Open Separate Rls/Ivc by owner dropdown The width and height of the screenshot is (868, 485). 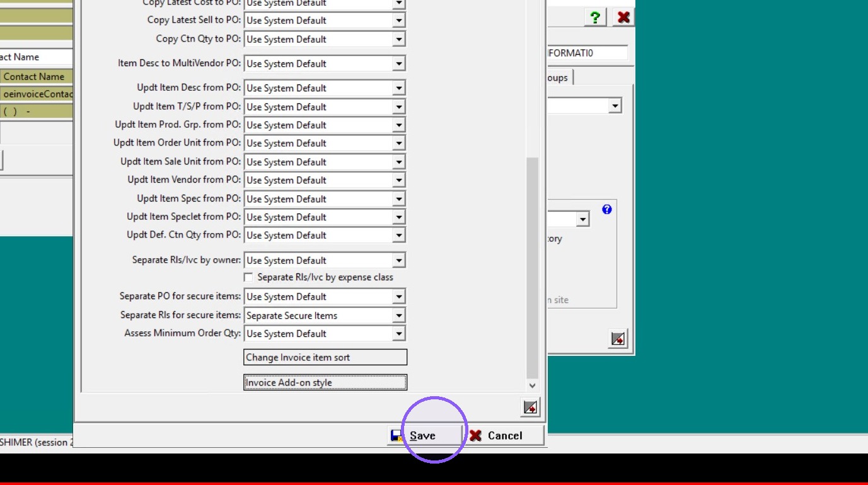[398, 260]
